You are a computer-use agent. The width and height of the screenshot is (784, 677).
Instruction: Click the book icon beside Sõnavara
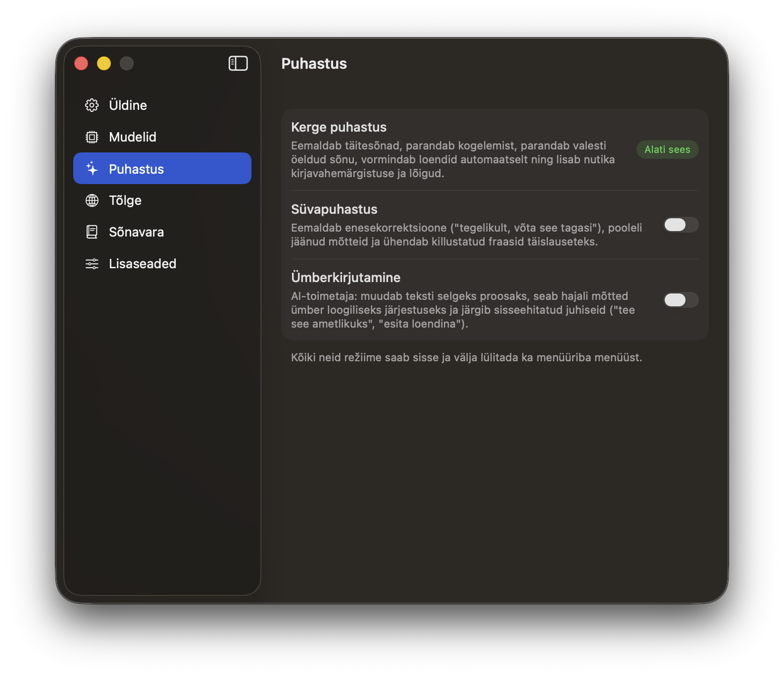pos(92,232)
